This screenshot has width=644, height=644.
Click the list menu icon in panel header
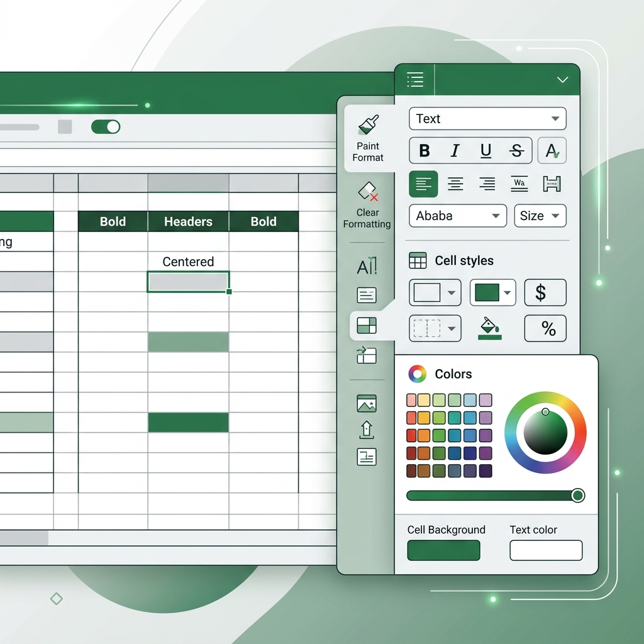click(x=415, y=80)
